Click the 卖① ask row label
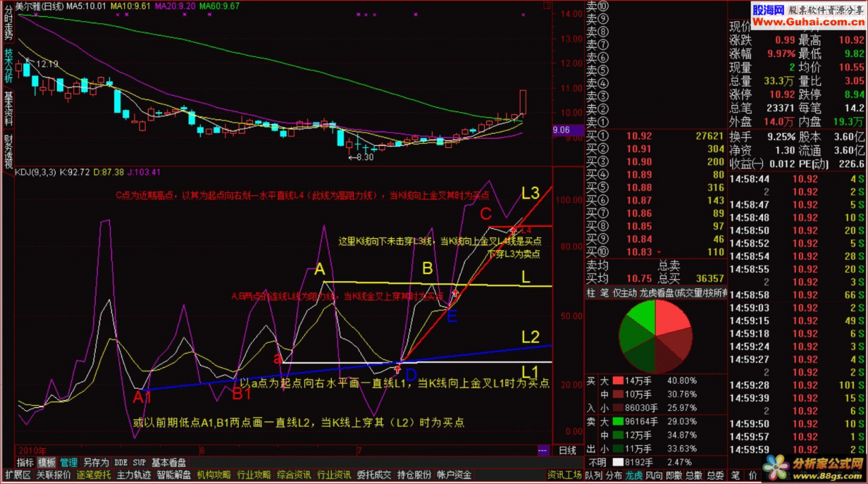 (597, 123)
